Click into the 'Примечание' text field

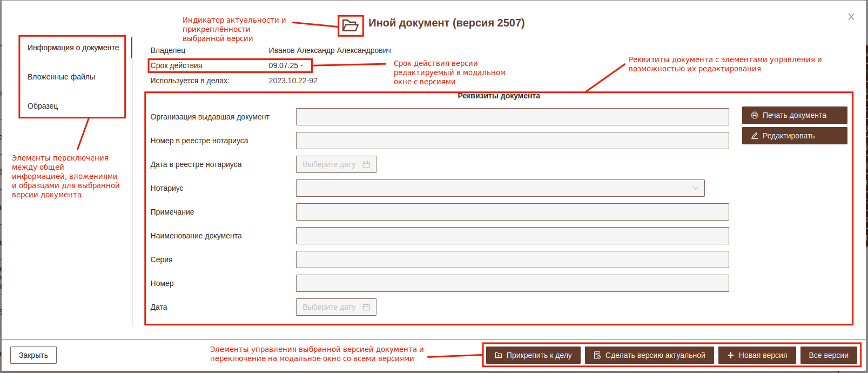[512, 212]
